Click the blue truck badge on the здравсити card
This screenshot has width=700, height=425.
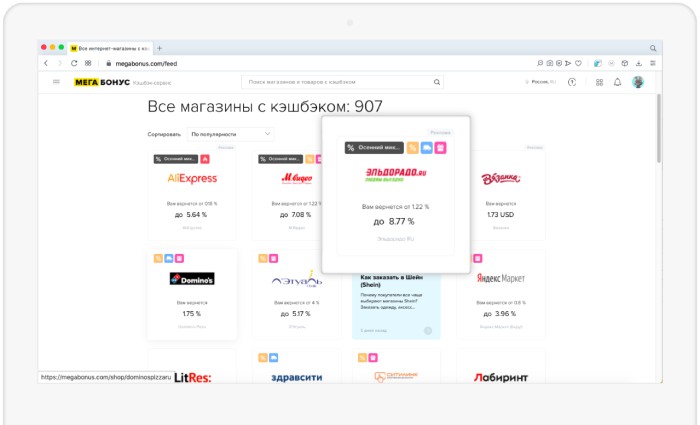273,358
